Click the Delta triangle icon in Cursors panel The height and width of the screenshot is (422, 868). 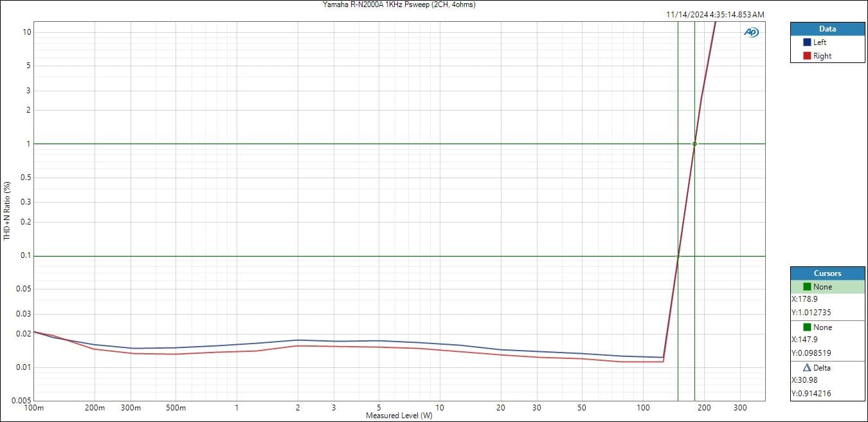tap(807, 368)
